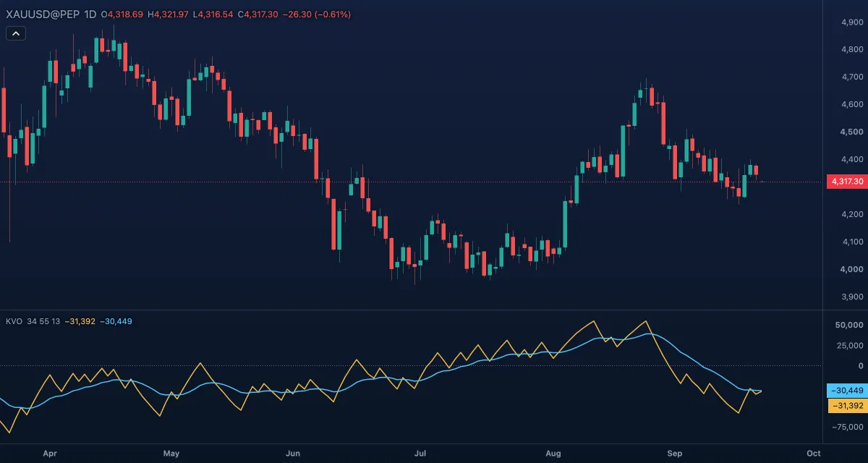This screenshot has width=868, height=463.
Task: Click the blue −30,449 value in KVO legend
Action: click(x=116, y=321)
